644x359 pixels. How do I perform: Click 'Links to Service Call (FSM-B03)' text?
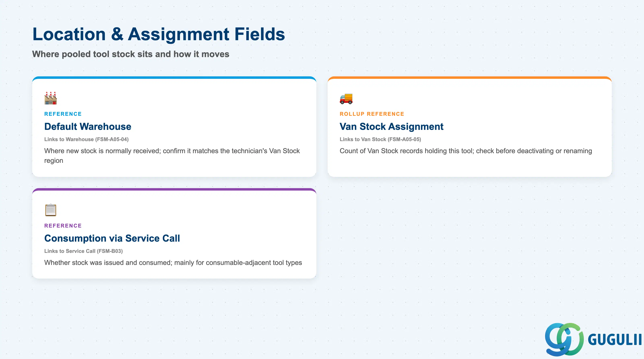[x=84, y=251]
